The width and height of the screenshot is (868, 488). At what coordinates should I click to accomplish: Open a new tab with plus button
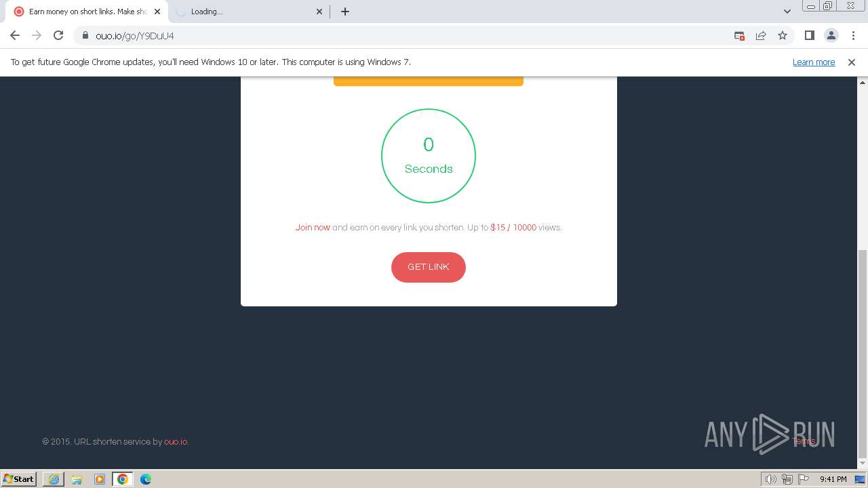tap(345, 12)
